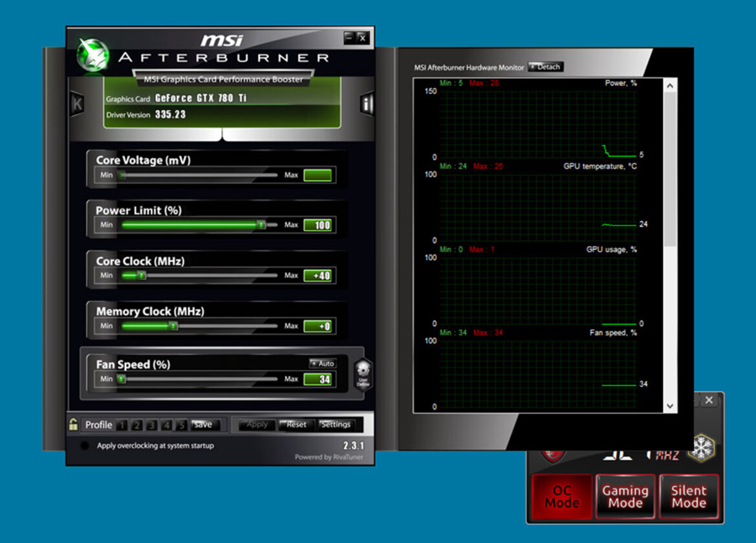Click the Kombustor K icon
Screen dimensions: 756x543
coord(77,104)
